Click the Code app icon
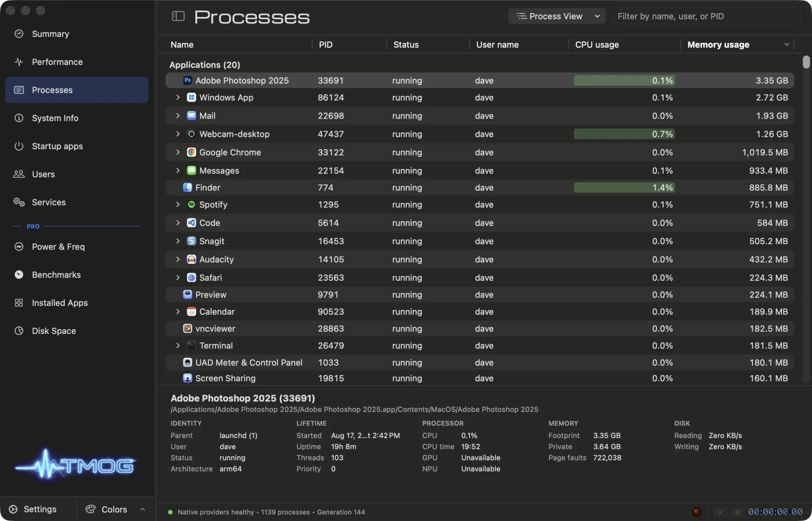Screen dimensions: 812x521 (191, 223)
